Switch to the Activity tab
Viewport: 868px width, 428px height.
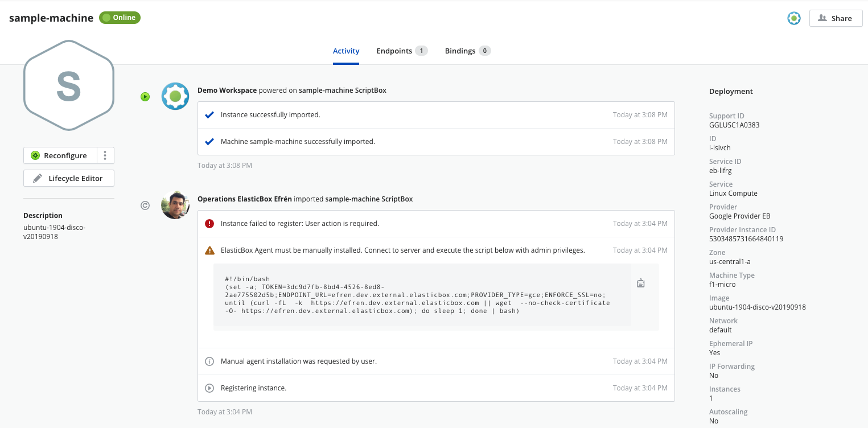pyautogui.click(x=346, y=51)
